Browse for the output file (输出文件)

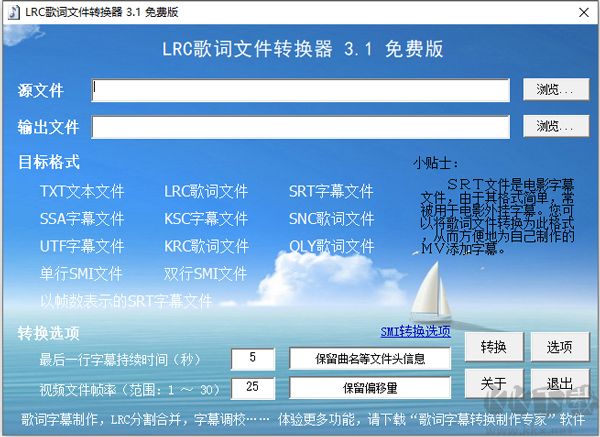point(556,126)
